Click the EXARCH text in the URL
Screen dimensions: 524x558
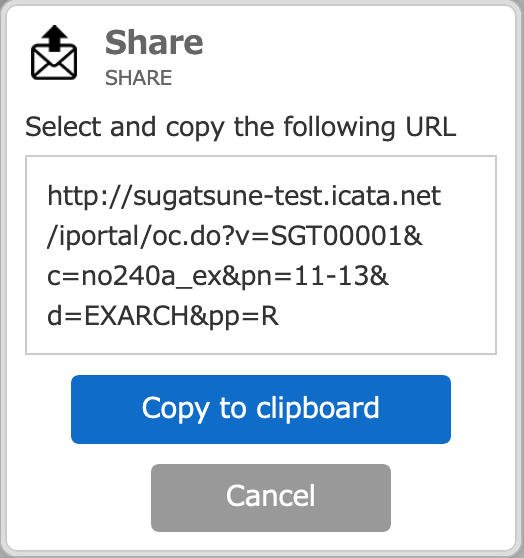coord(137,316)
